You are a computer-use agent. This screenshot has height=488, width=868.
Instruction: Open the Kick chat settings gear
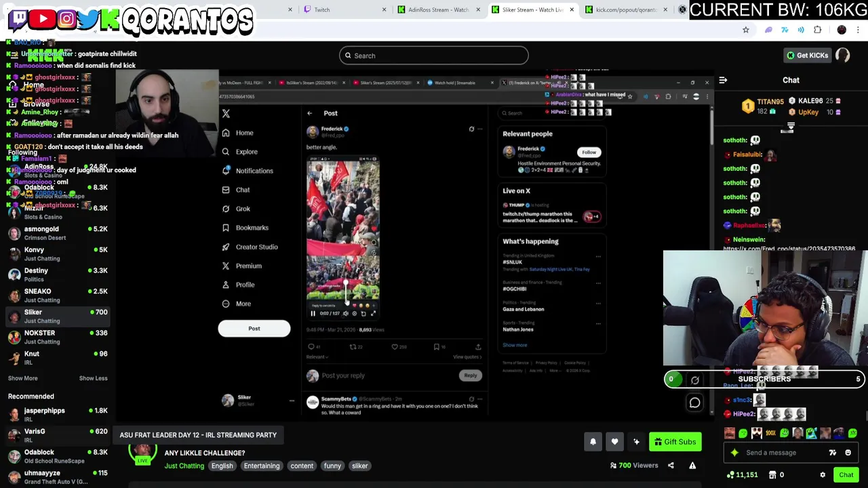click(x=823, y=475)
